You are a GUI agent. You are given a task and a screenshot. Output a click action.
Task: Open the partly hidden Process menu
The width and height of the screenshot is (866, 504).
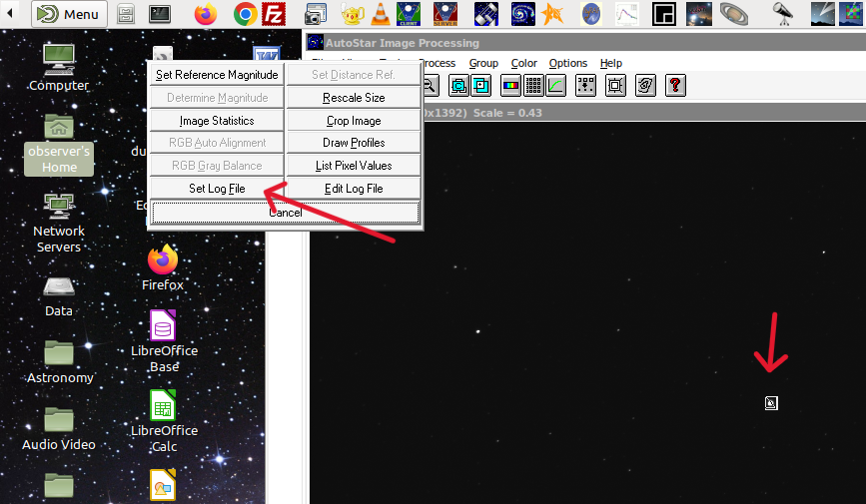tap(439, 63)
